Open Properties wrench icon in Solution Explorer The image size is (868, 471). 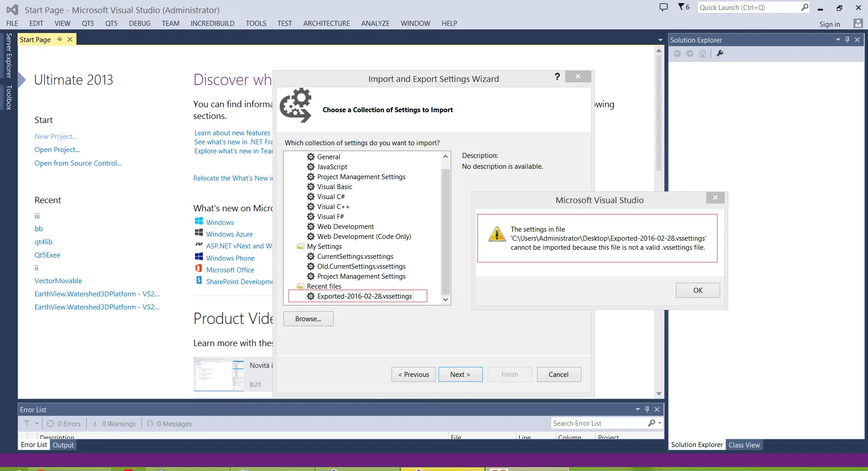click(720, 53)
